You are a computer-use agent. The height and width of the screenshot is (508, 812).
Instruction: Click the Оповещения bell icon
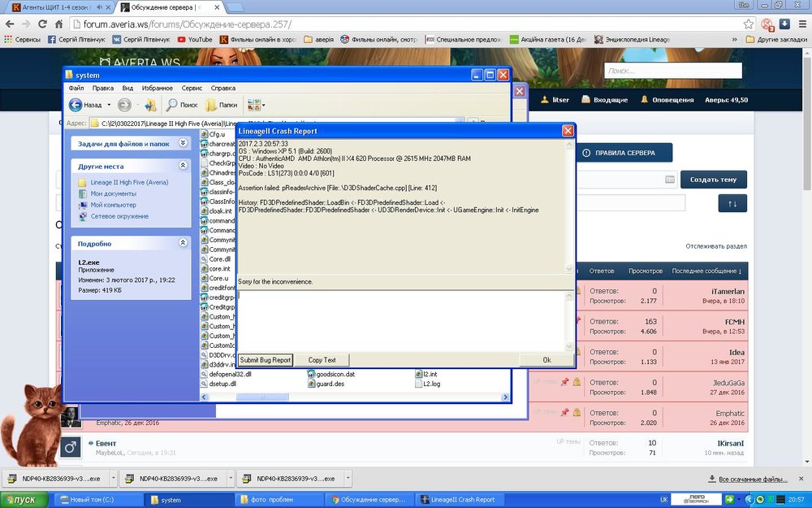[x=645, y=100]
